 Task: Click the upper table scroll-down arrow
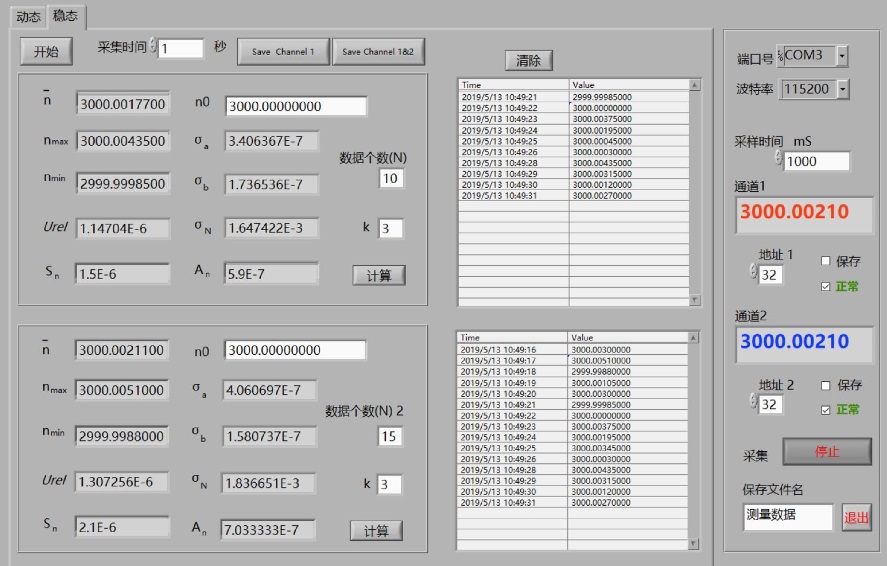click(695, 300)
